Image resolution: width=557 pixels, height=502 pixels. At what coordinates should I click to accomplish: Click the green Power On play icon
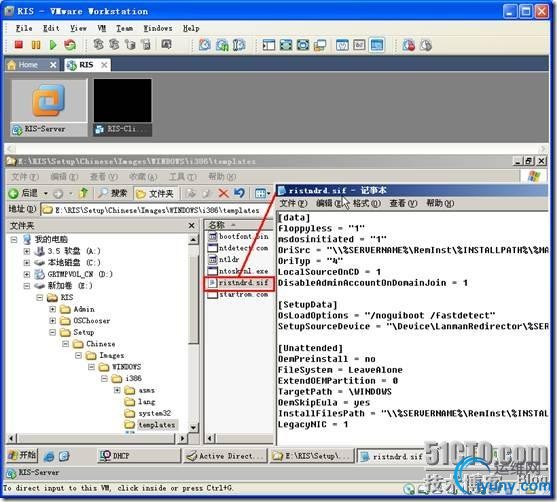pyautogui.click(x=53, y=45)
